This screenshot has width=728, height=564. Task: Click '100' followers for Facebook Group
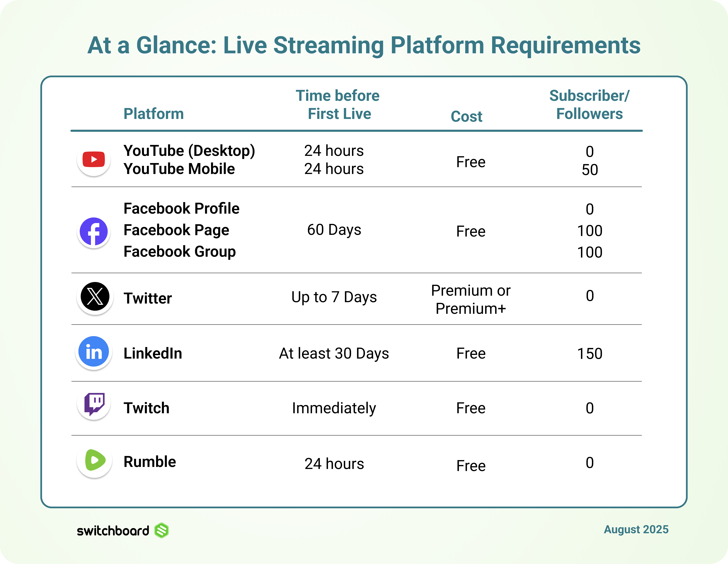coord(590,252)
